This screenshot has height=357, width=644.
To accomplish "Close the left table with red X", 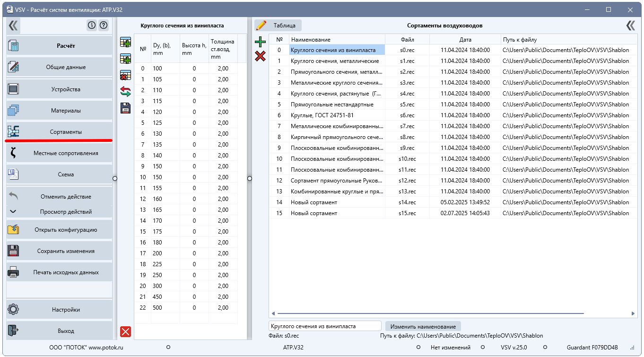I will pos(125,331).
